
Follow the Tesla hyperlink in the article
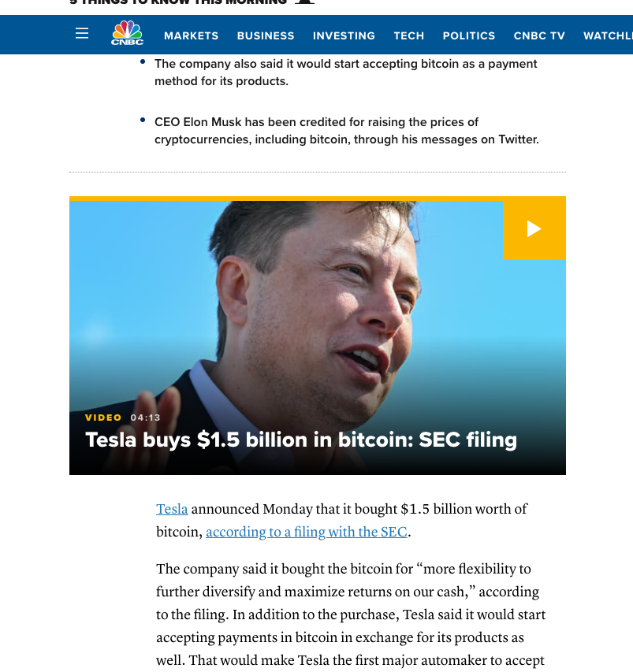click(x=172, y=510)
